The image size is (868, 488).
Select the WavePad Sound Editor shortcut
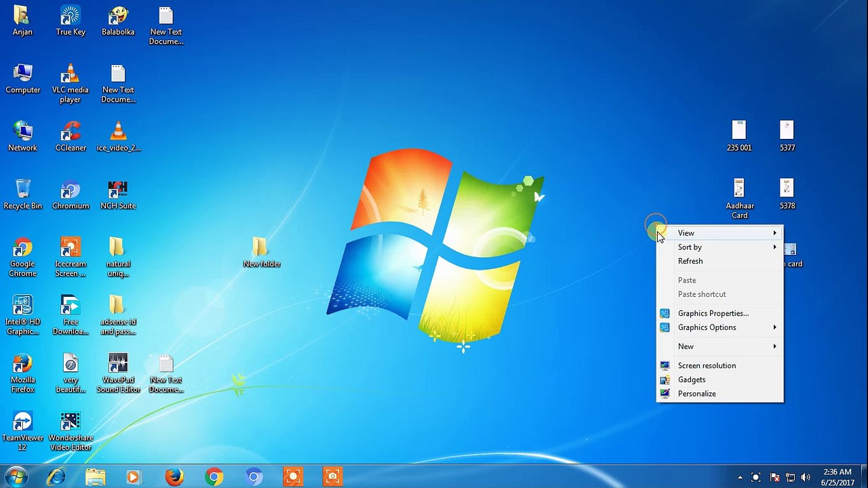click(118, 373)
